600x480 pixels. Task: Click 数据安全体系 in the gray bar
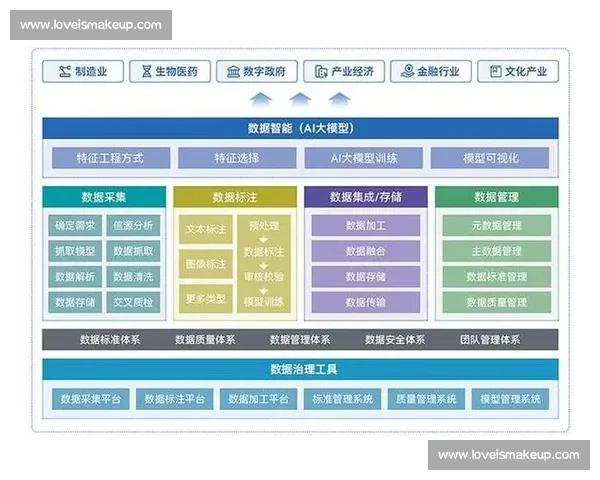(395, 340)
